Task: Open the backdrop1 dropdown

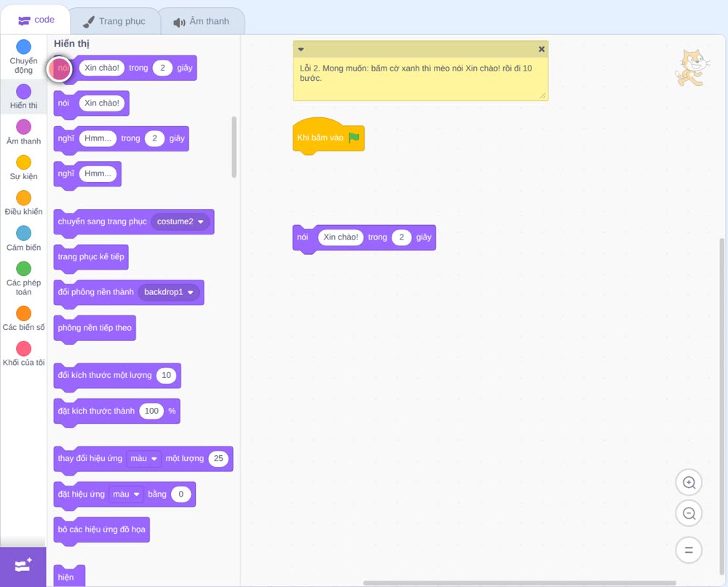Action: click(169, 292)
